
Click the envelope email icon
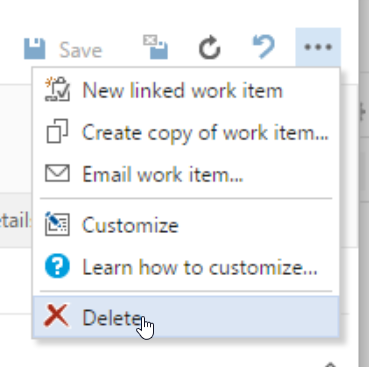pos(57,173)
